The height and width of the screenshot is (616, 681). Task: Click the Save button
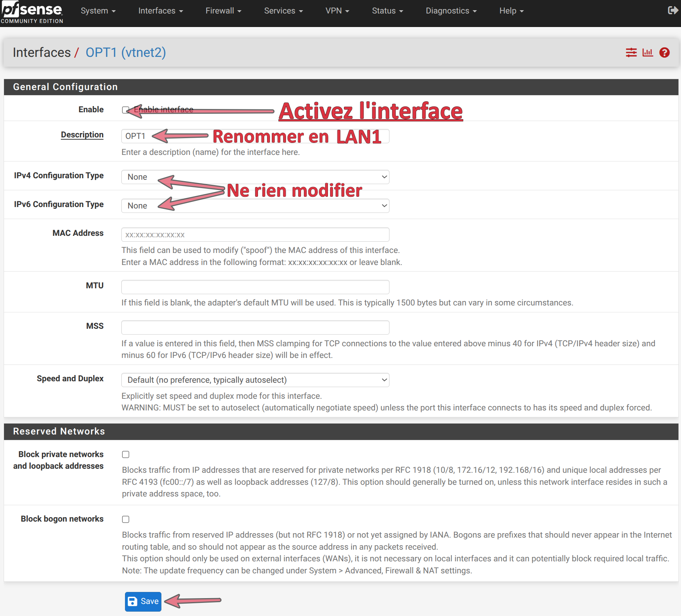(x=143, y=601)
